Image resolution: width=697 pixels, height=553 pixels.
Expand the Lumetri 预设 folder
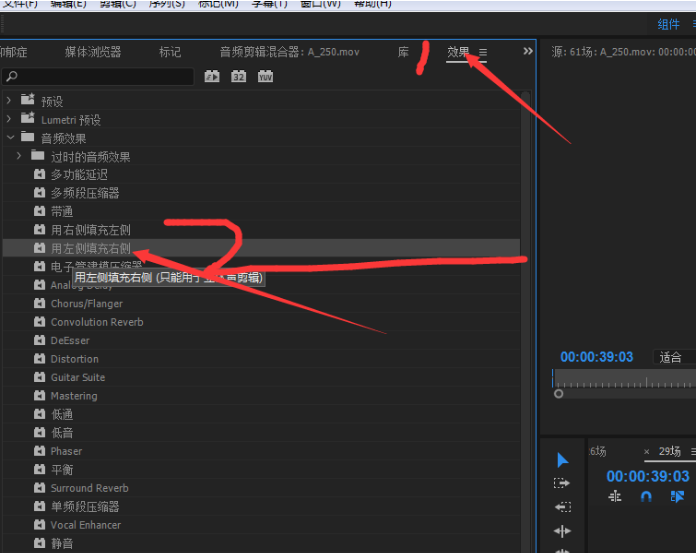click(x=9, y=119)
